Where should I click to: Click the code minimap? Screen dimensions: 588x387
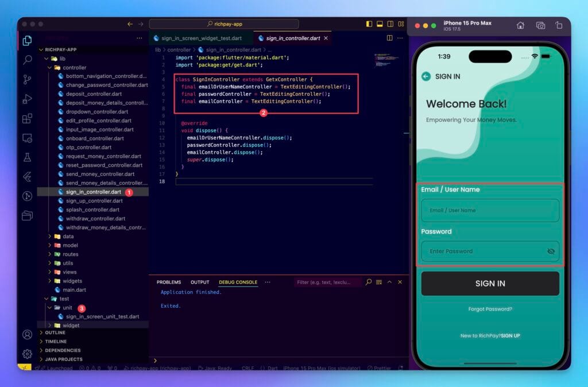tap(386, 60)
